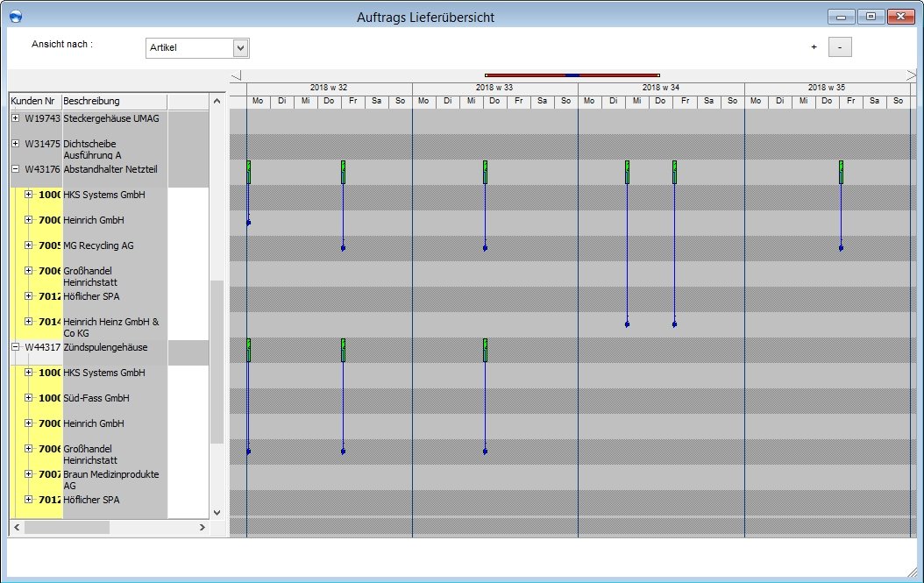Click the tree vertical scrollbar thumb
Viewport: 924px width, 583px height.
(x=217, y=362)
